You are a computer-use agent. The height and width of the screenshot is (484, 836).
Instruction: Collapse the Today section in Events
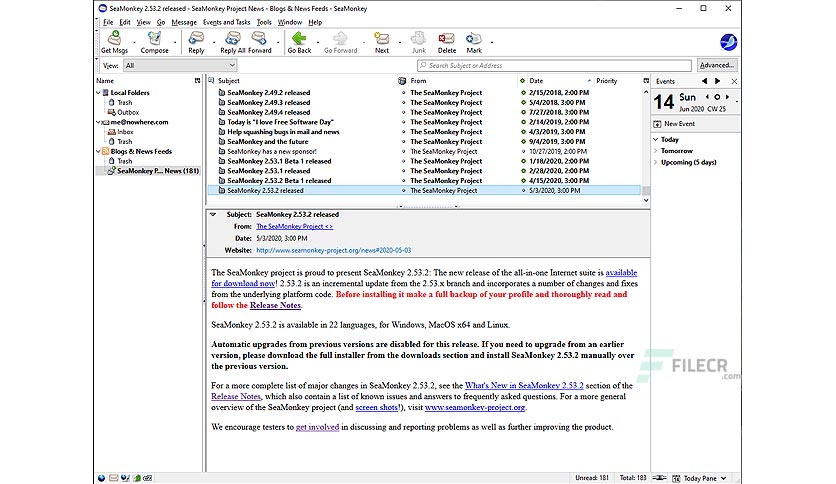(x=656, y=140)
